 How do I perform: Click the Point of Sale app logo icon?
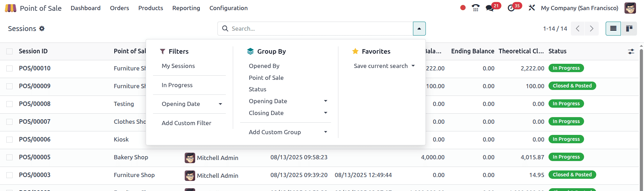coord(10,8)
